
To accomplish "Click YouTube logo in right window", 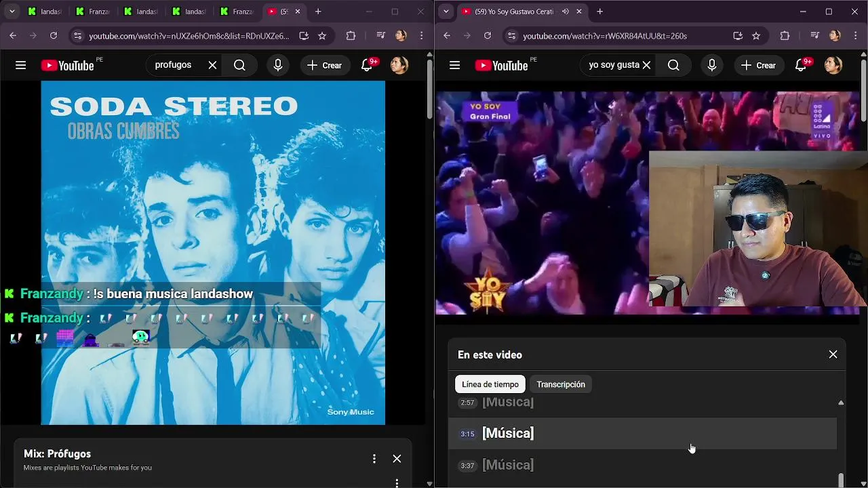I will coord(501,65).
